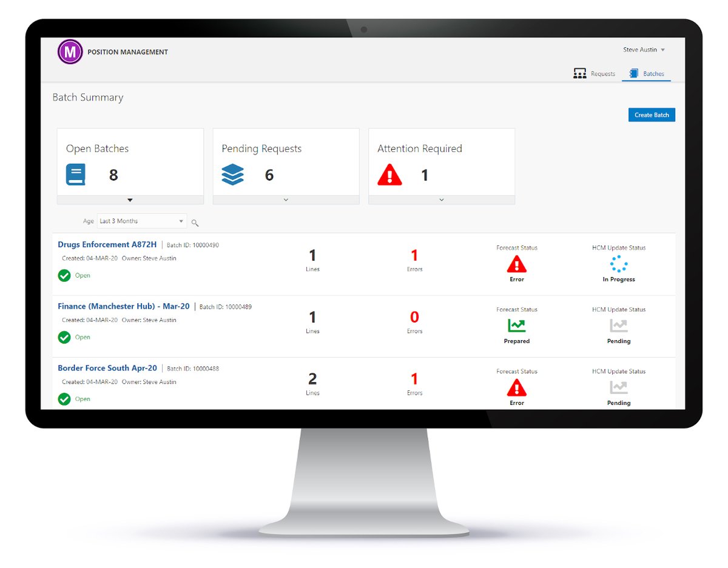Screen dimensions: 728x568
Task: Collapse the Open Batches card arrow
Action: tap(130, 200)
